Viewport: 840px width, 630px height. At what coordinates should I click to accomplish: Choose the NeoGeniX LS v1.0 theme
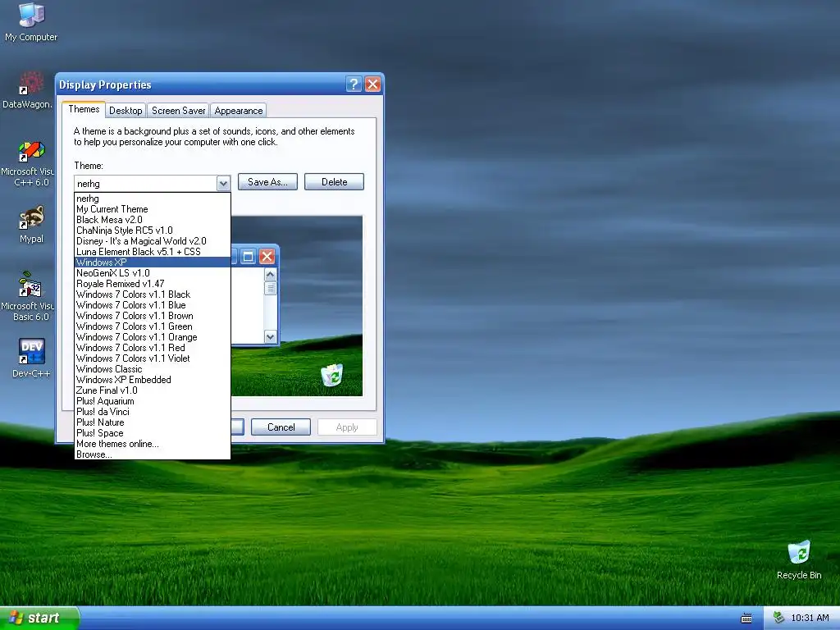point(153,272)
